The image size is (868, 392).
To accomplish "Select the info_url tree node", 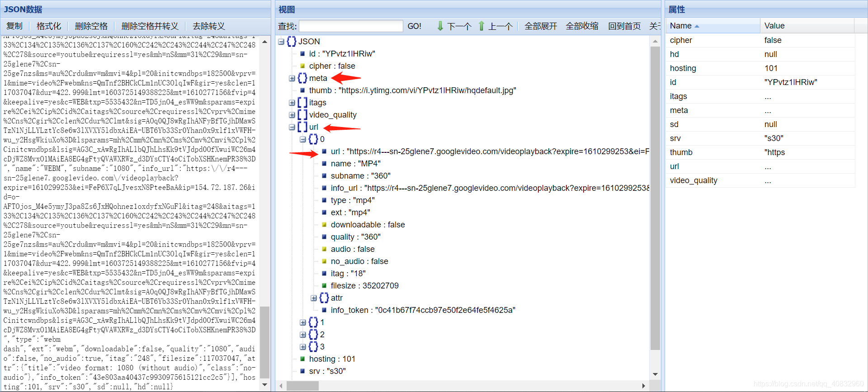I will (490, 188).
